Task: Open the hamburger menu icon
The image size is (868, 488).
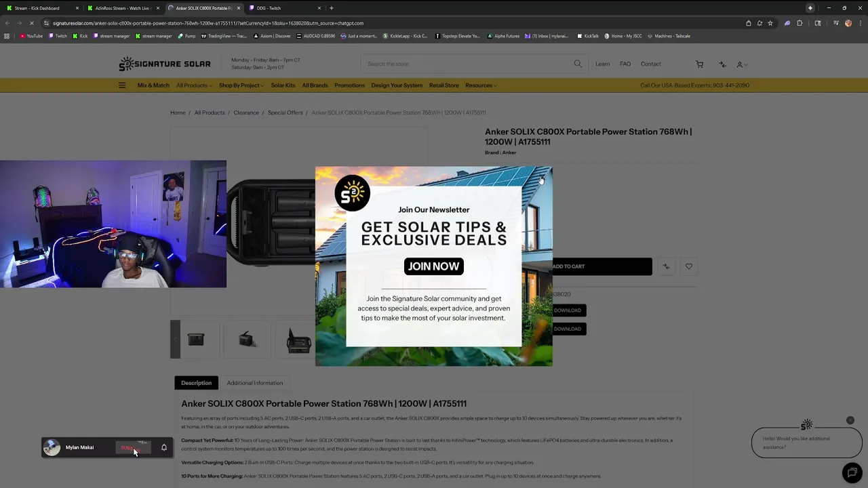Action: coord(122,85)
